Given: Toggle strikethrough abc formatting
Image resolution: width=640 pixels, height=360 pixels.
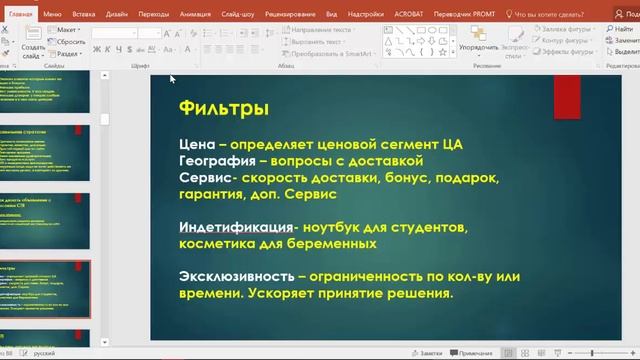Looking at the screenshot, I should pos(140,50).
